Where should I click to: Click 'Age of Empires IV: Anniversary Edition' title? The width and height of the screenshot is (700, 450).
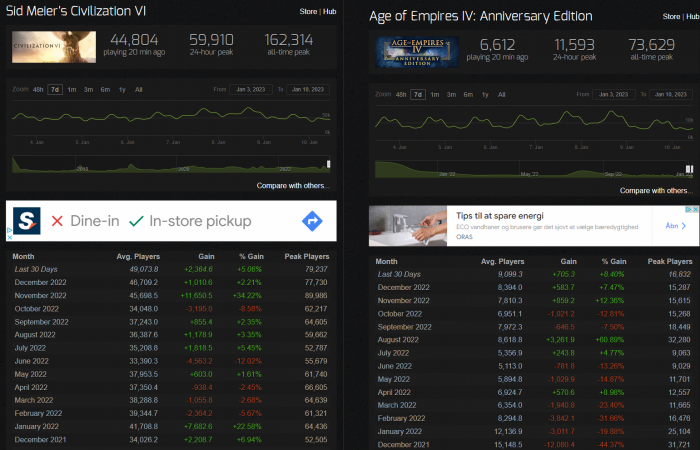click(481, 17)
